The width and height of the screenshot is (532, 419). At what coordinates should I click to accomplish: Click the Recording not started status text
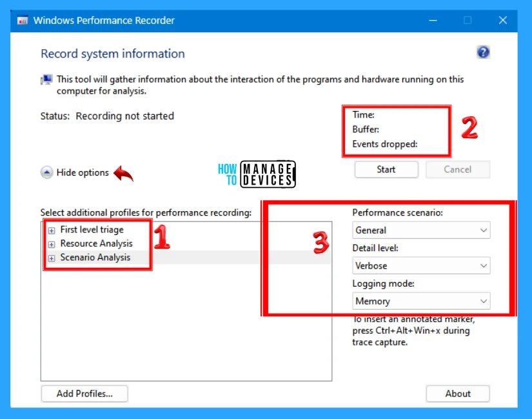[x=125, y=116]
